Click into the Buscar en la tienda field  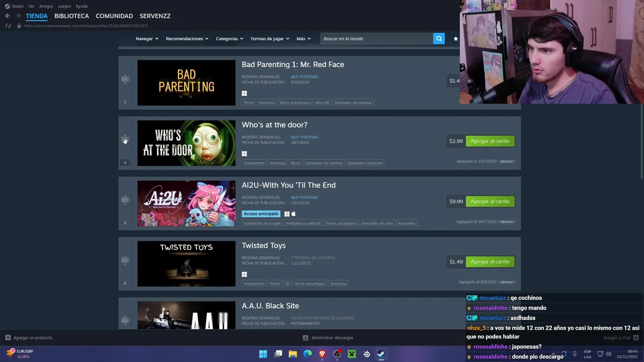pyautogui.click(x=377, y=39)
